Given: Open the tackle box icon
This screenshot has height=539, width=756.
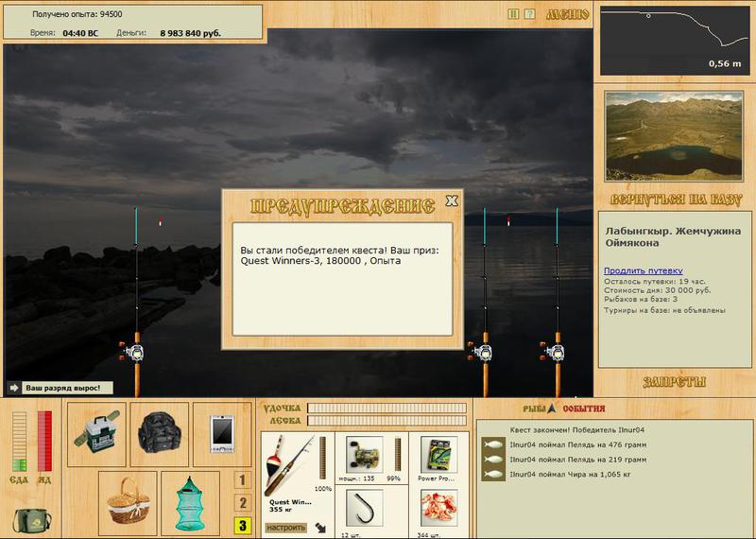Looking at the screenshot, I should [x=96, y=432].
